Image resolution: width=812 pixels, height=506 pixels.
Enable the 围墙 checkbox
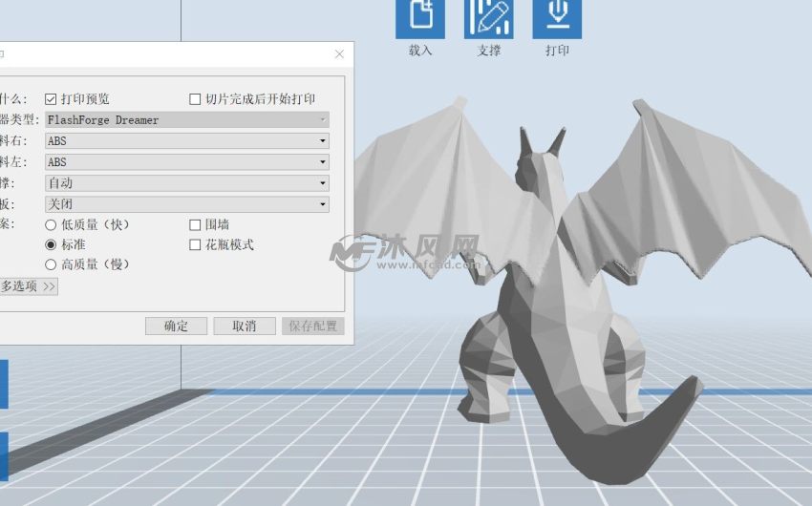[x=196, y=225]
